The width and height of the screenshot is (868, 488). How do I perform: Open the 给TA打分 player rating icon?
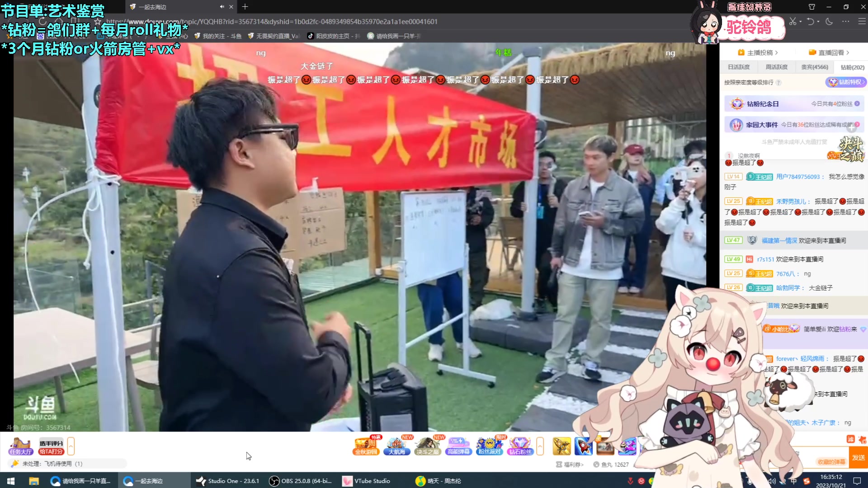(51, 446)
